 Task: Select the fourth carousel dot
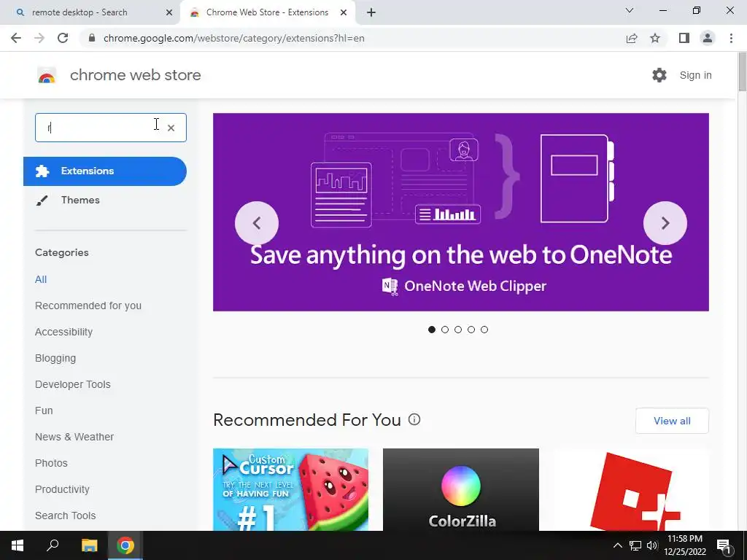(471, 330)
